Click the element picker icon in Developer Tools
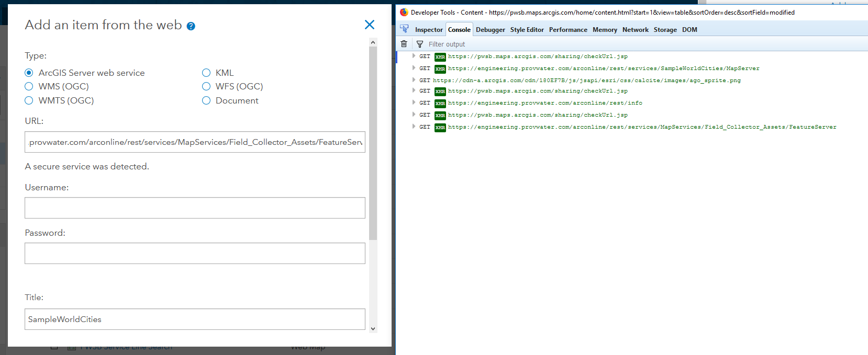Image resolution: width=868 pixels, height=355 pixels. tap(404, 29)
